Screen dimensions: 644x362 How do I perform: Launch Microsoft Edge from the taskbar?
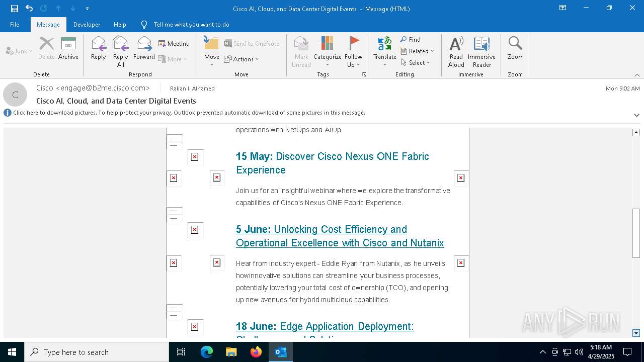207,352
